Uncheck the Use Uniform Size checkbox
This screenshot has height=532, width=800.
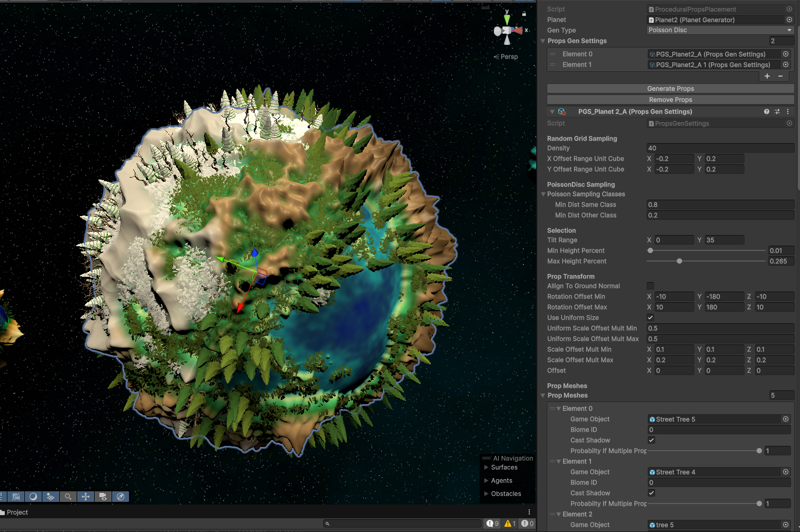pyautogui.click(x=650, y=318)
